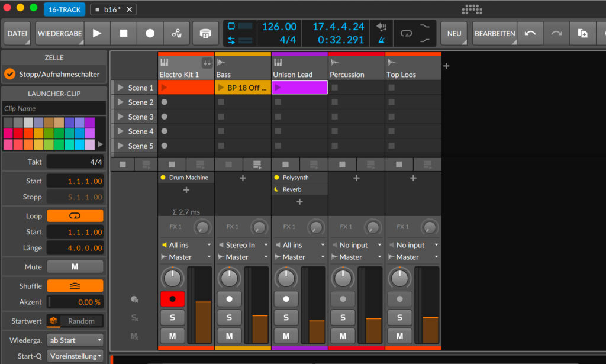
Task: Expand more clip colors with the palette arrow
Action: point(101,144)
